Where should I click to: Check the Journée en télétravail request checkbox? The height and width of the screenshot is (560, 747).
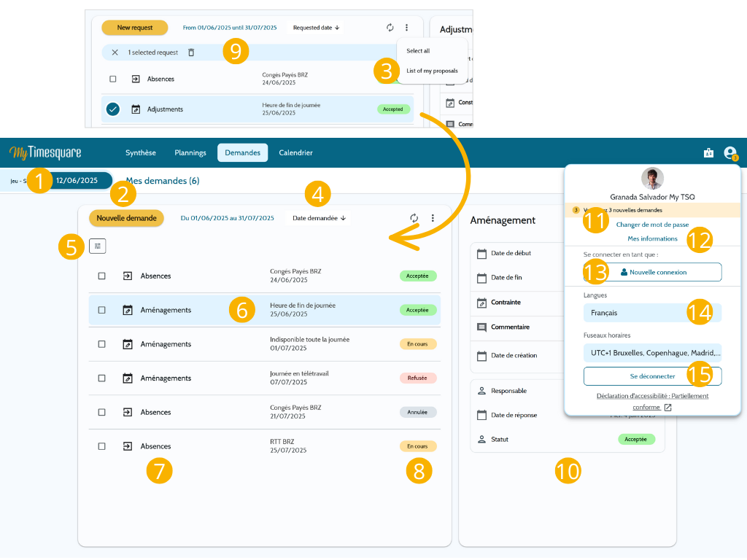pyautogui.click(x=101, y=378)
